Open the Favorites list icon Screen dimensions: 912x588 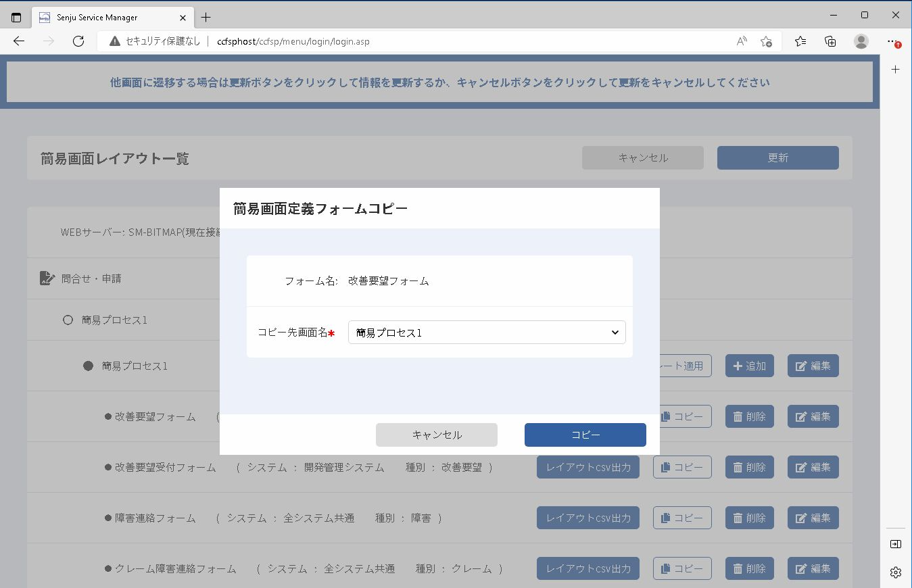click(800, 41)
